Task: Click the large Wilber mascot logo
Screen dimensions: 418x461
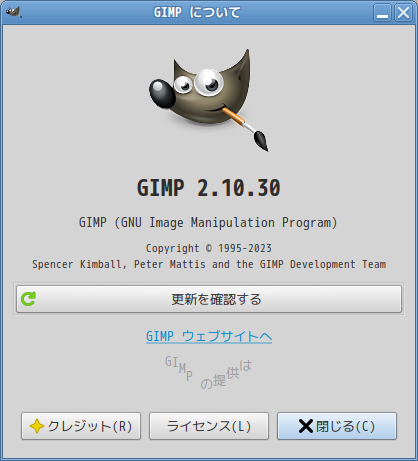Action: 209,100
